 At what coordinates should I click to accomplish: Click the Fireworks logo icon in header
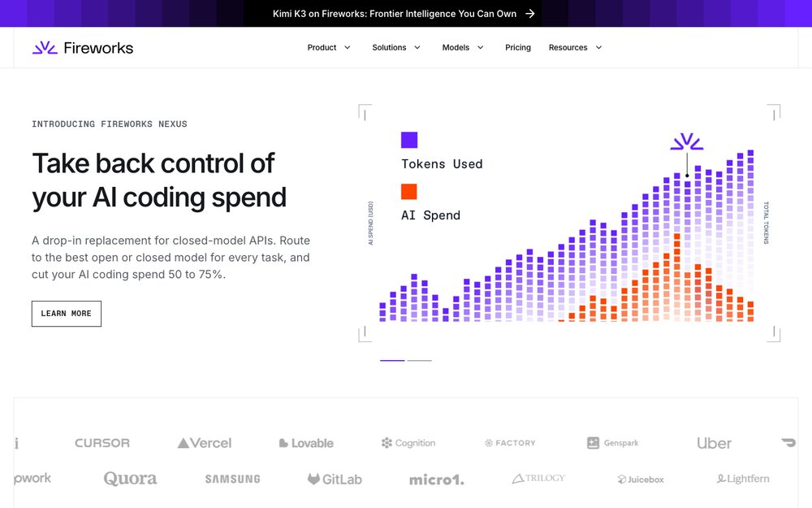(45, 48)
